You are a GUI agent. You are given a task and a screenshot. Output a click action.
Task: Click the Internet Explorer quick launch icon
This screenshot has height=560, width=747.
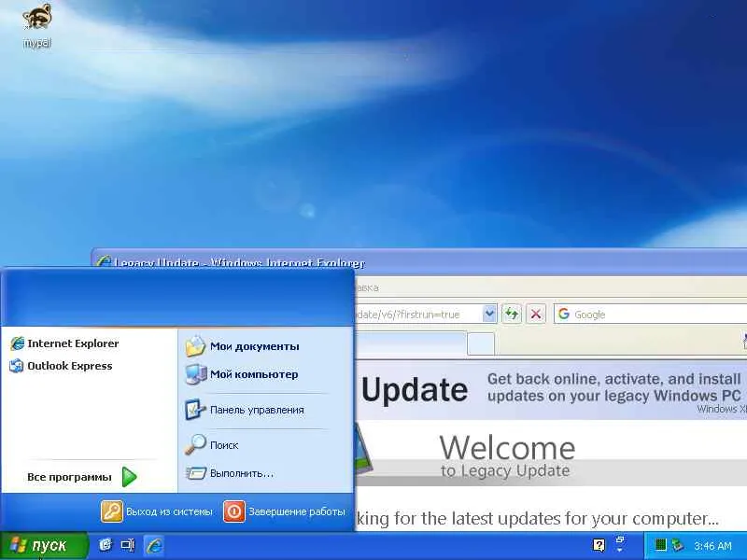pos(154,545)
